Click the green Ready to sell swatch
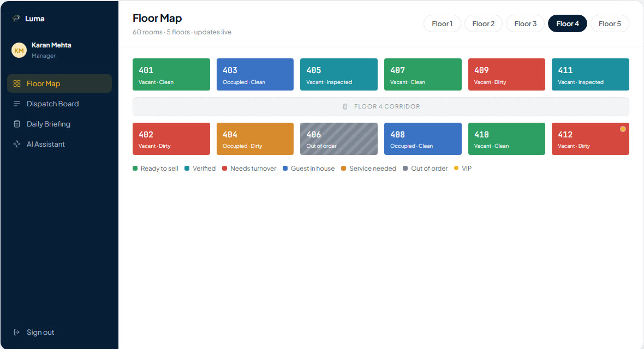 coord(135,169)
